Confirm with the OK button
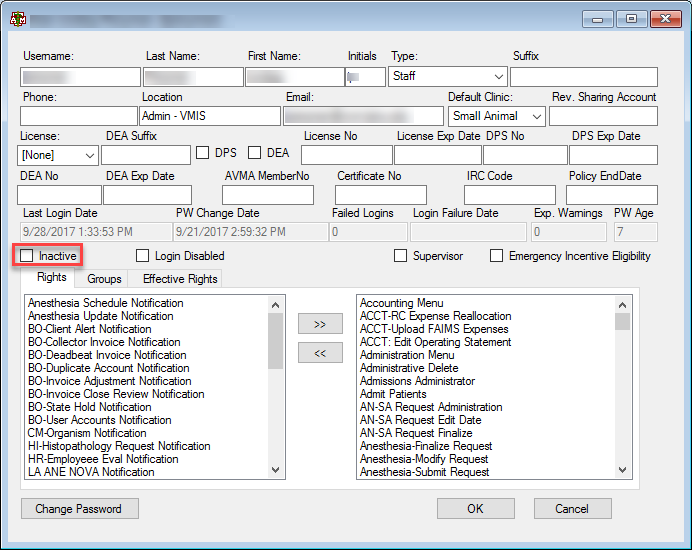Screen dimensions: 692x550 pyautogui.click(x=476, y=509)
